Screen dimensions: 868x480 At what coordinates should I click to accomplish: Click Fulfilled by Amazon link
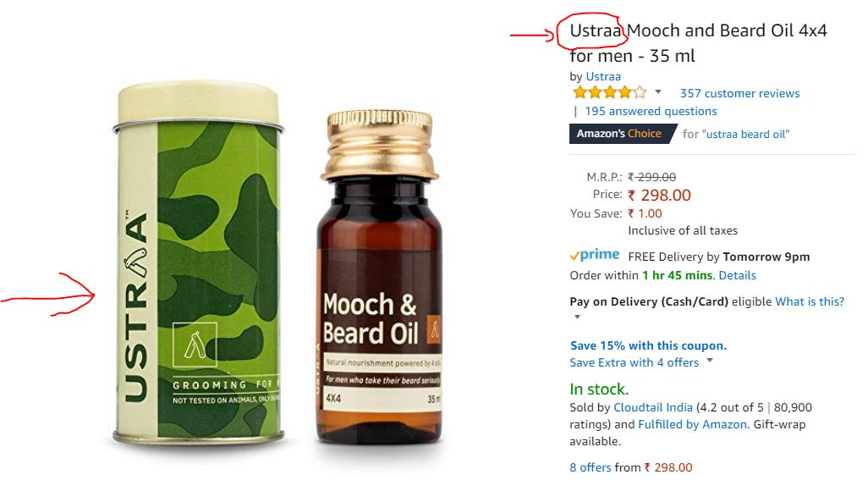click(x=692, y=424)
